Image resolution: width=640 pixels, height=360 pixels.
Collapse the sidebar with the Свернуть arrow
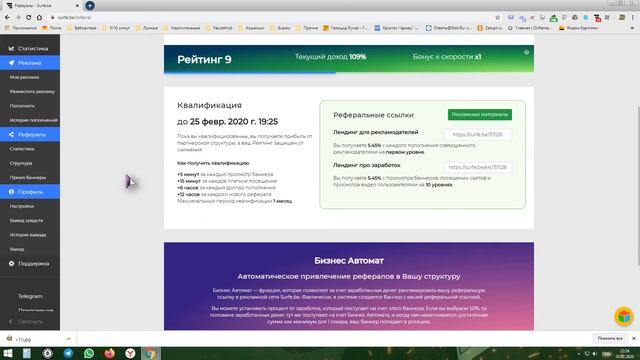[26, 322]
